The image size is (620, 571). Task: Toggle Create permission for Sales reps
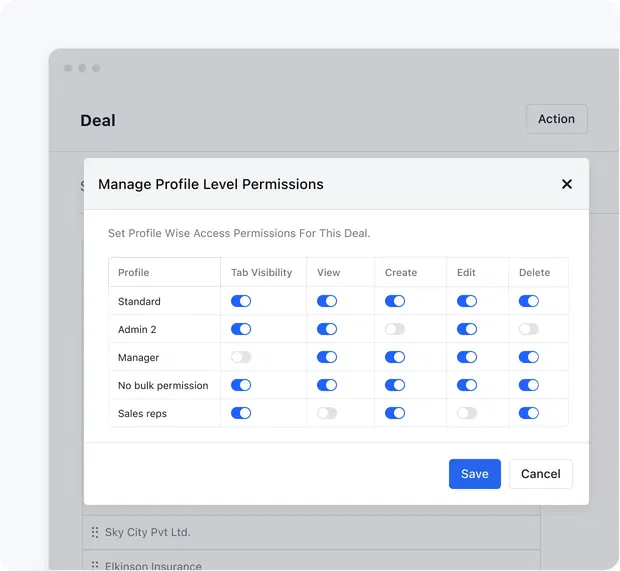(x=395, y=413)
